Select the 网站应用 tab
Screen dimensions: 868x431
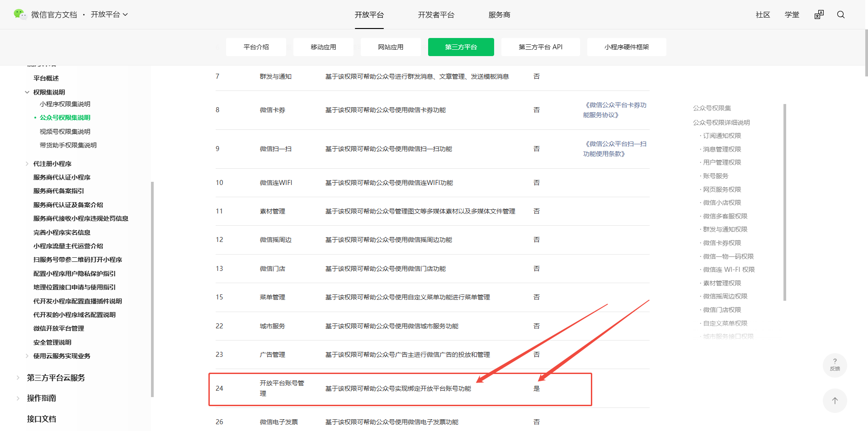pos(391,47)
